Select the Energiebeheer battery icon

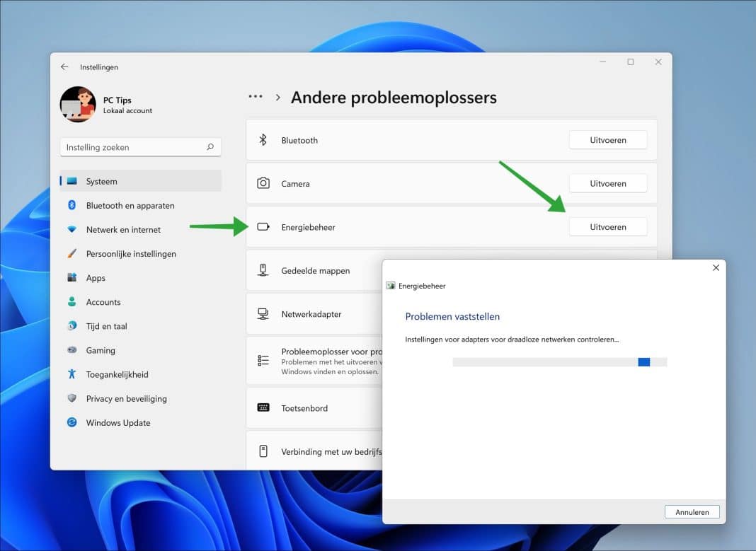click(x=263, y=227)
